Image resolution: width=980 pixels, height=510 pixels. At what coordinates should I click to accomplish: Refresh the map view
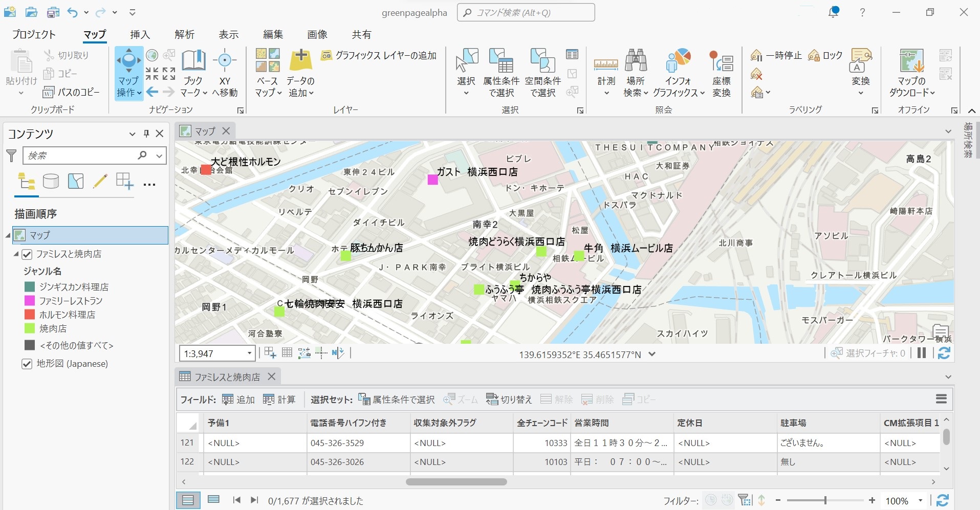[944, 353]
